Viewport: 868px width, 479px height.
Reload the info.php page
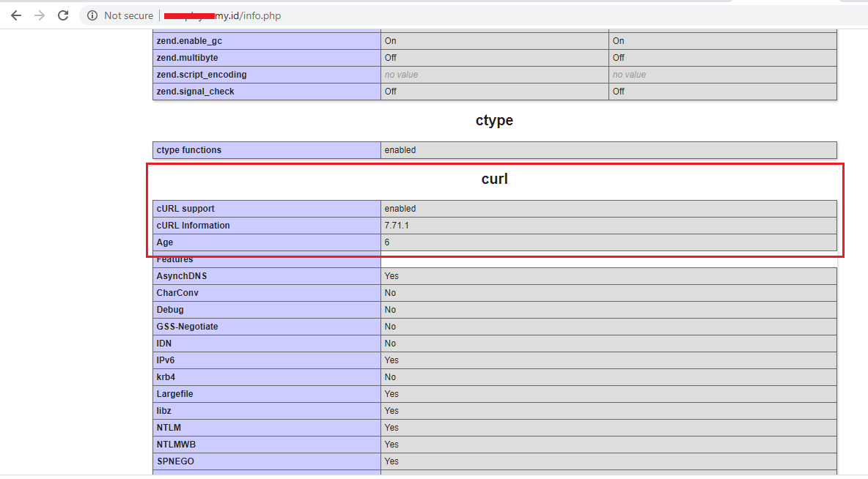point(63,15)
